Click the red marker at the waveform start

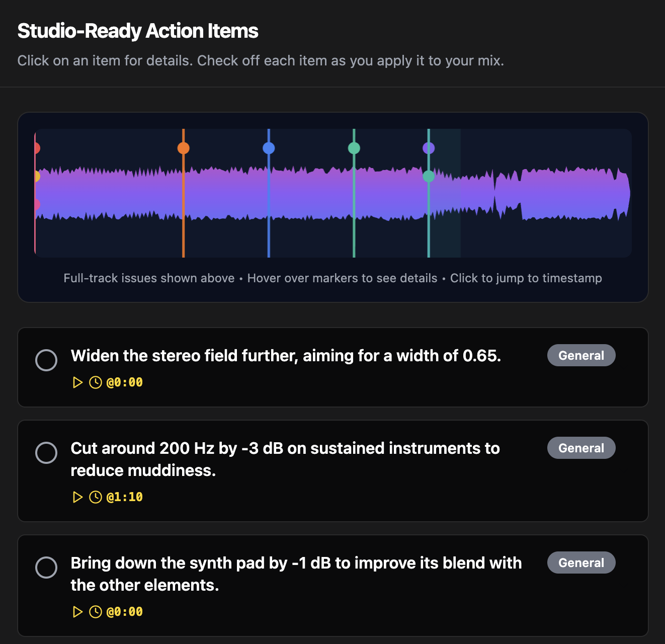[x=36, y=147]
